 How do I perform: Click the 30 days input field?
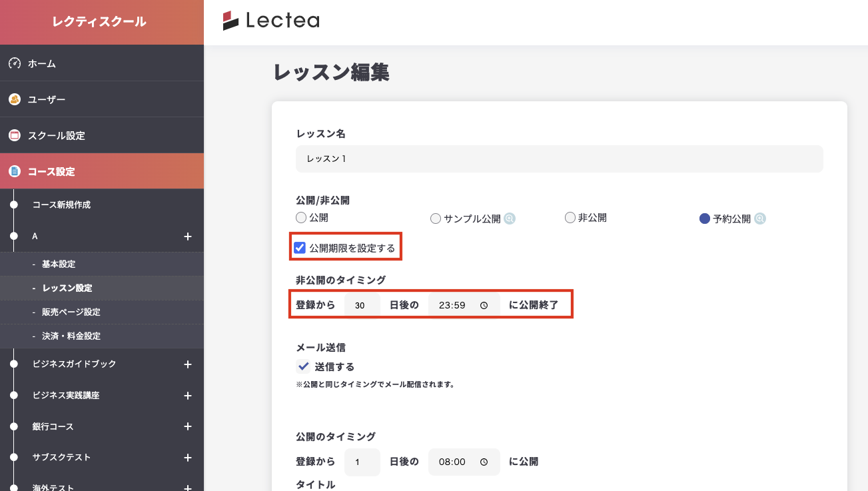[x=362, y=306]
